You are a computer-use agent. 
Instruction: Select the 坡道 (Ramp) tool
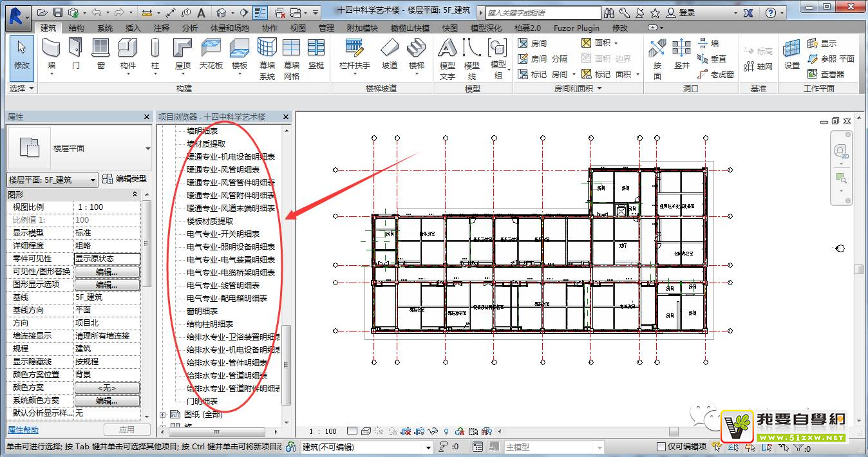pos(390,54)
